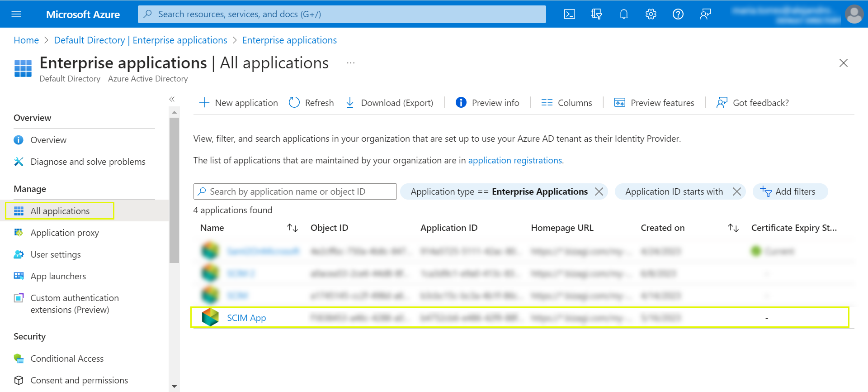Open Preview info
Screen dimensions: 868x392
pos(487,103)
